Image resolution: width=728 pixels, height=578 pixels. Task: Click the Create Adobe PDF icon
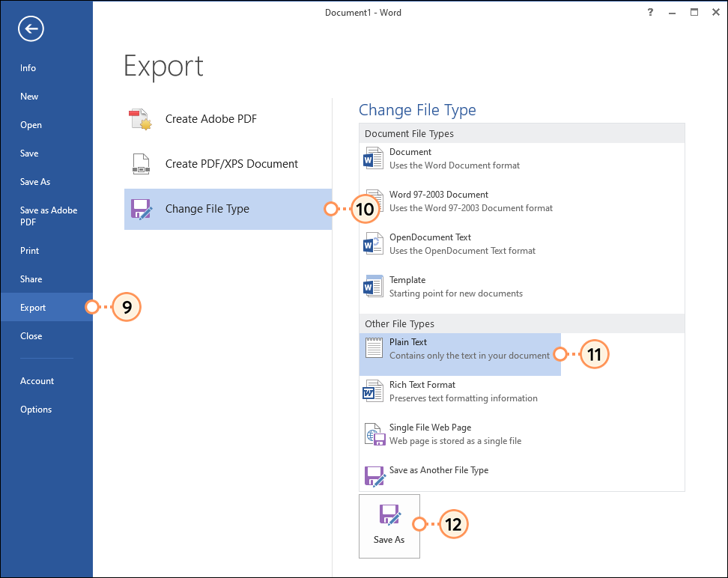140,119
